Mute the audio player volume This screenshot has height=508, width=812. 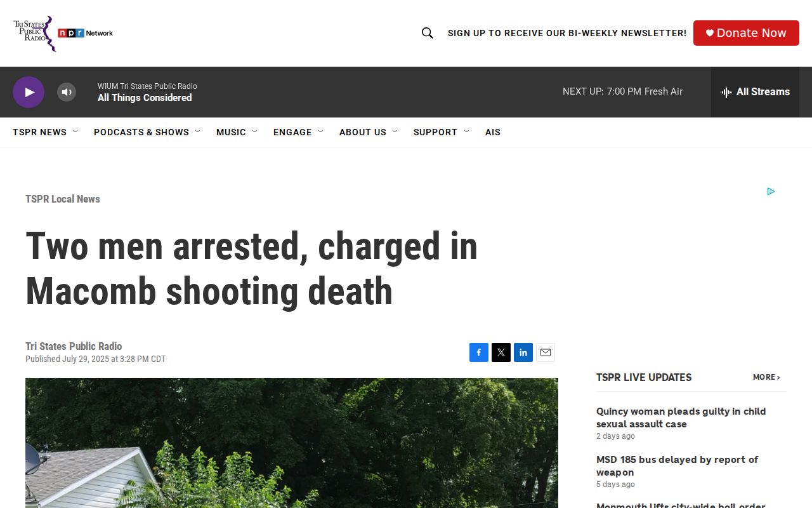[x=67, y=92]
